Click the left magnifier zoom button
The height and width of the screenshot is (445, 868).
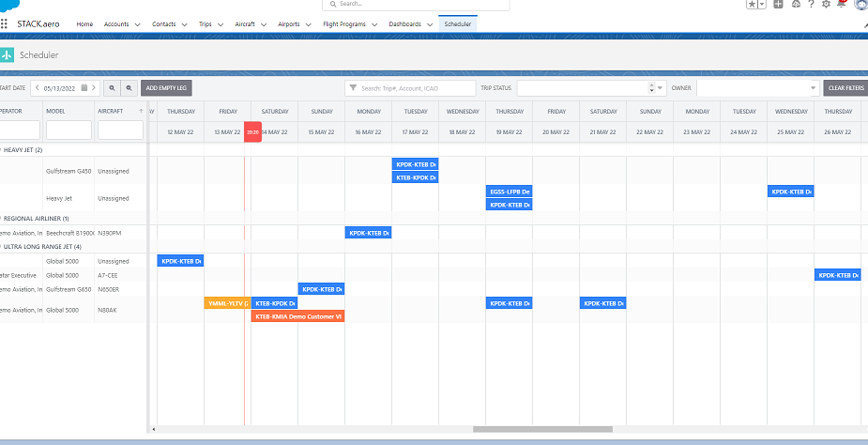tap(112, 87)
